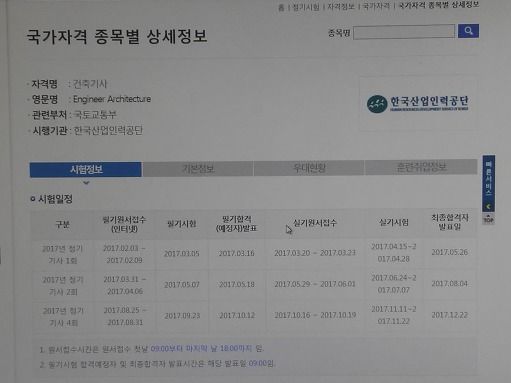Click written exam date 2017.09.23

coord(182,316)
